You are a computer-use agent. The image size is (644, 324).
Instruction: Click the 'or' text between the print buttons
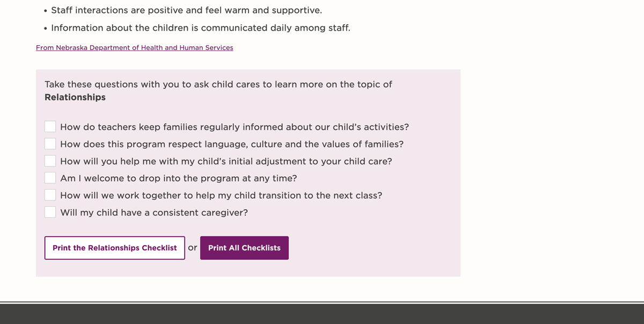(192, 248)
